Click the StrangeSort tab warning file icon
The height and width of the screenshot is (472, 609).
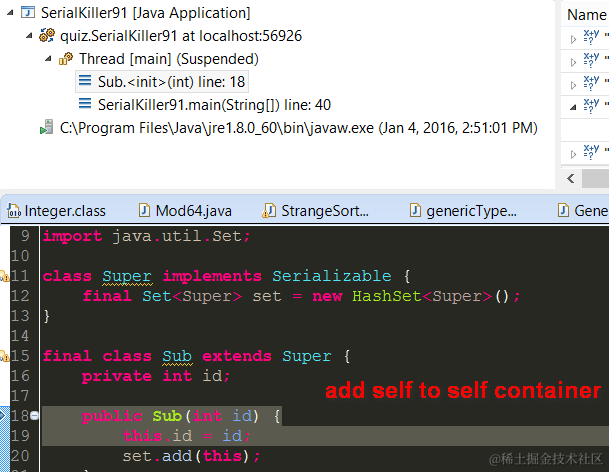270,211
